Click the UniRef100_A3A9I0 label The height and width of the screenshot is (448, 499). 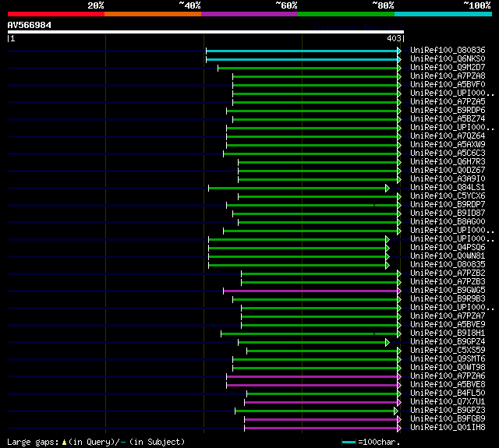pos(448,179)
